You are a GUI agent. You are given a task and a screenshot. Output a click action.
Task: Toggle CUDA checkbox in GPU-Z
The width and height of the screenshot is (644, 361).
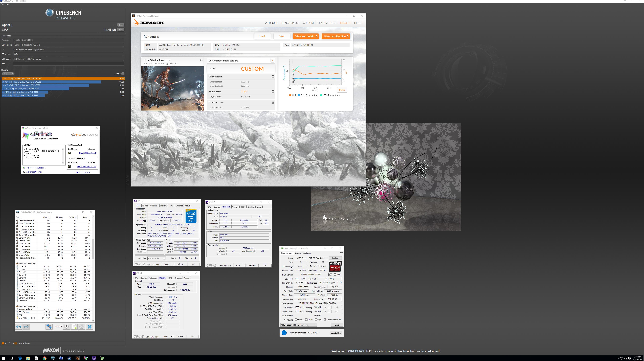tap(306, 320)
